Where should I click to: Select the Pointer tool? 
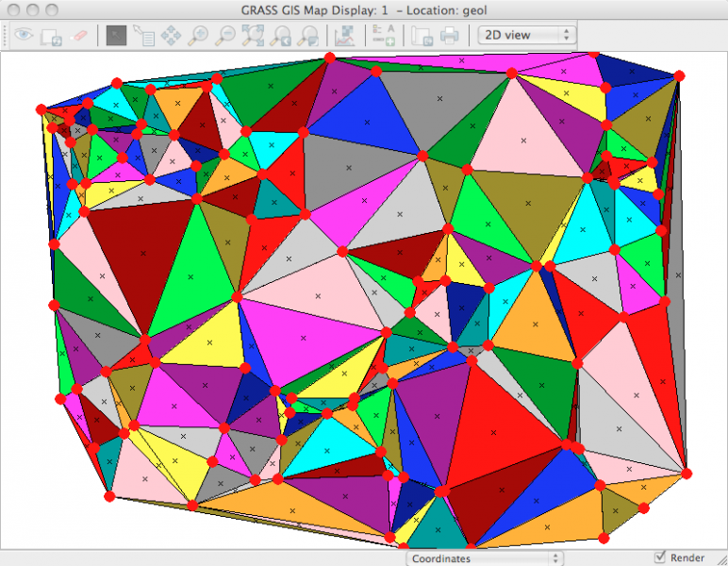tap(116, 36)
